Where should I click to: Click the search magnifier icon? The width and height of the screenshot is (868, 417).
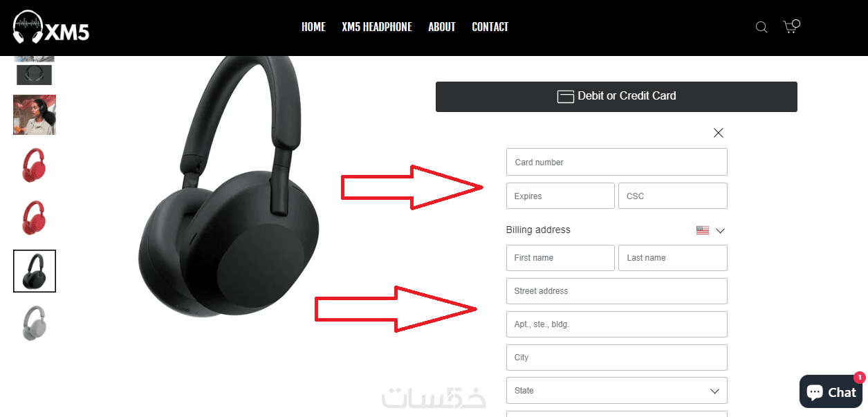(x=761, y=28)
